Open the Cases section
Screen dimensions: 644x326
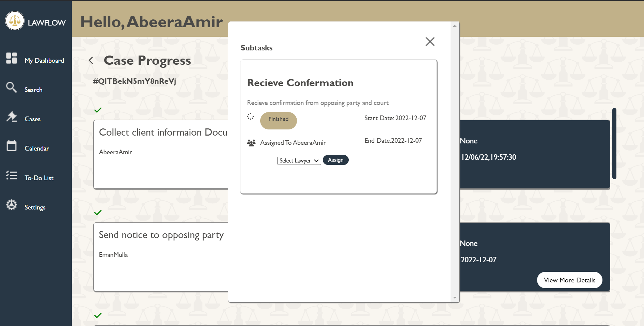(32, 119)
